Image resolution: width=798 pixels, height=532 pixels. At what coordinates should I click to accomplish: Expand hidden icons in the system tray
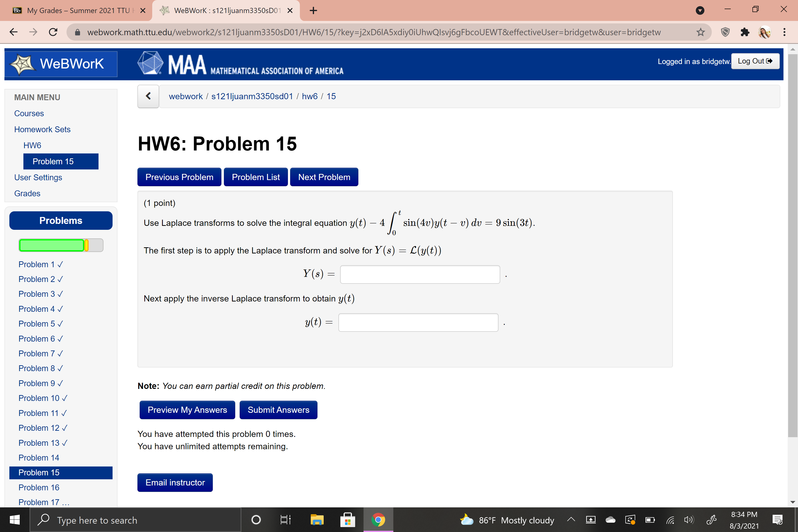point(571,520)
